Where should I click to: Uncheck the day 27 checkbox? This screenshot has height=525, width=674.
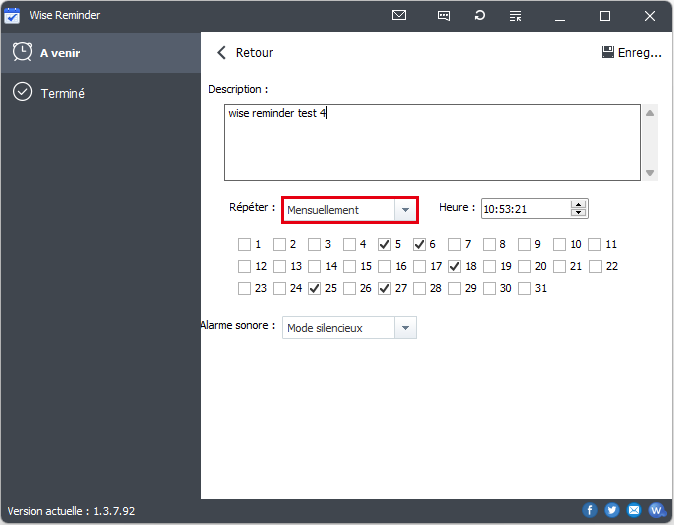384,289
